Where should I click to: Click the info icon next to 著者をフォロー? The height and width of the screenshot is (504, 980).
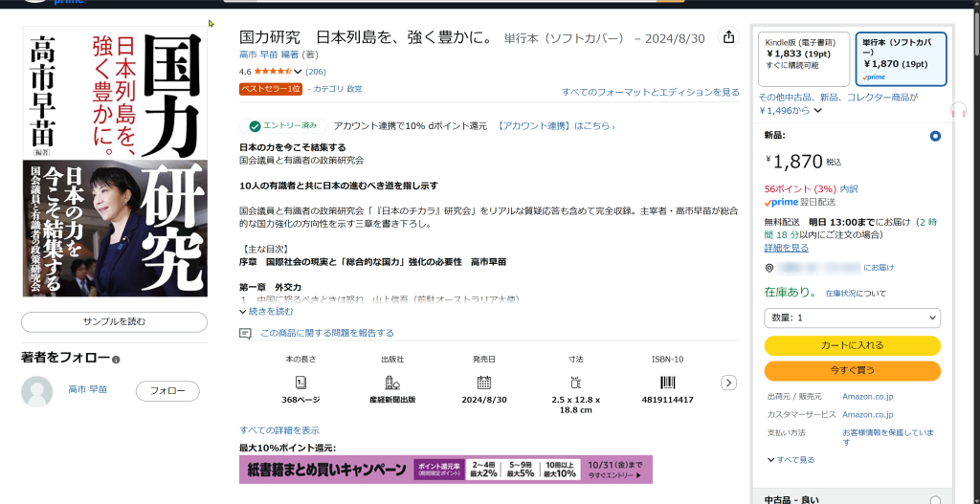click(116, 360)
